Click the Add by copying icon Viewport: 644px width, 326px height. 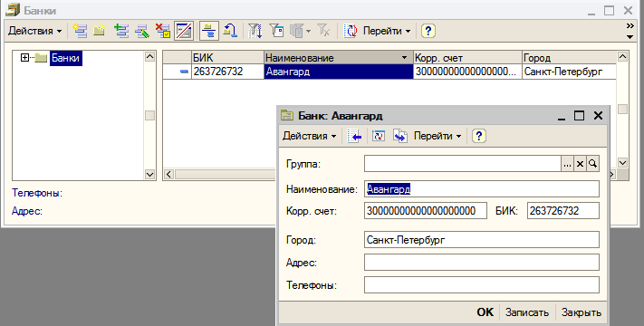[121, 31]
